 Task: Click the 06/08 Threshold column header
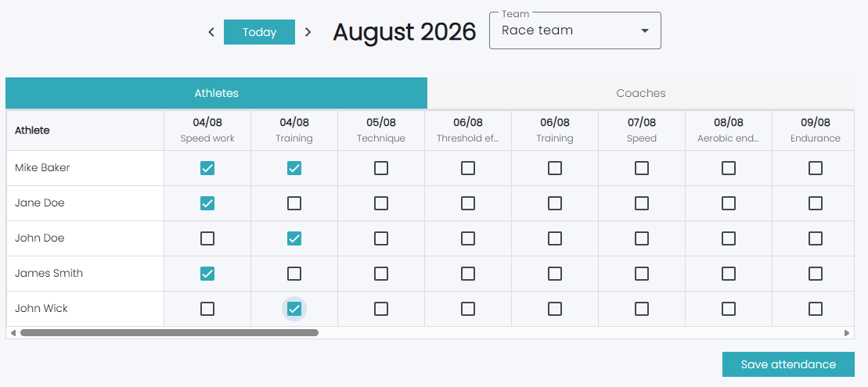(x=468, y=130)
